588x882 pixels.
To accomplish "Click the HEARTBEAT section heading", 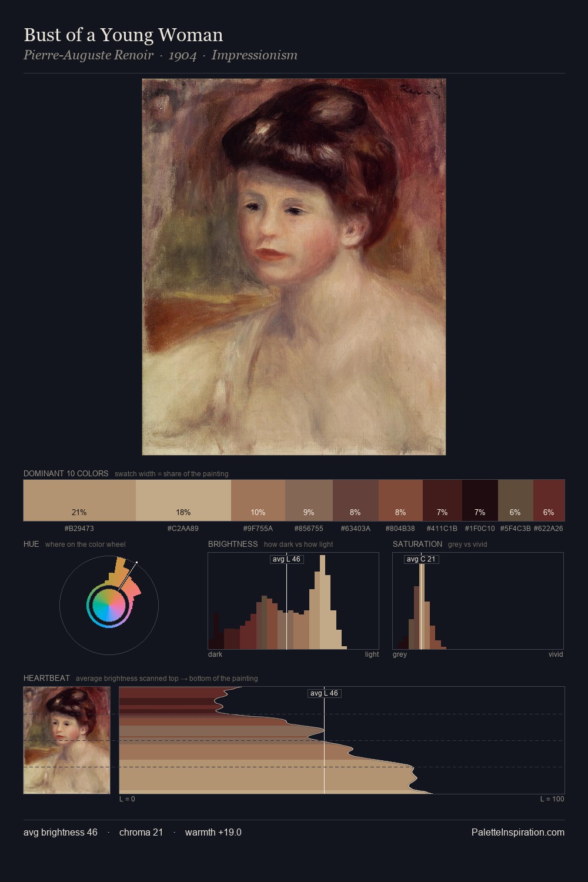I will point(46,678).
